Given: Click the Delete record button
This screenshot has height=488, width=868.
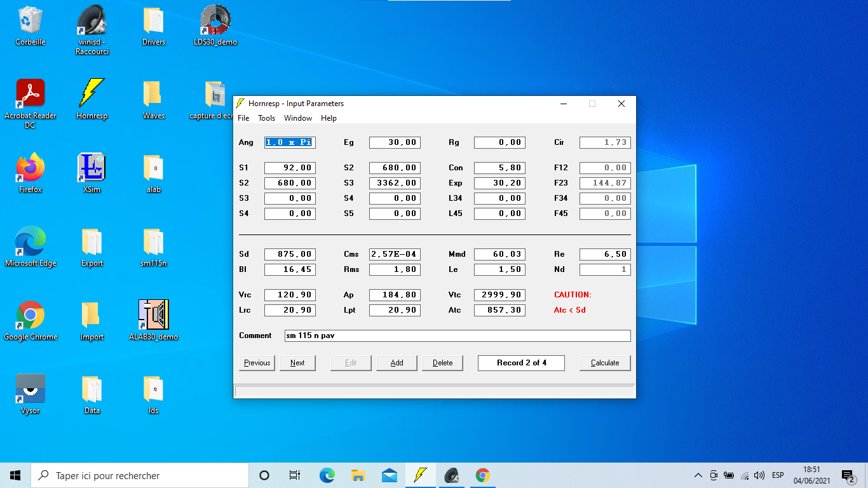Looking at the screenshot, I should pos(442,363).
